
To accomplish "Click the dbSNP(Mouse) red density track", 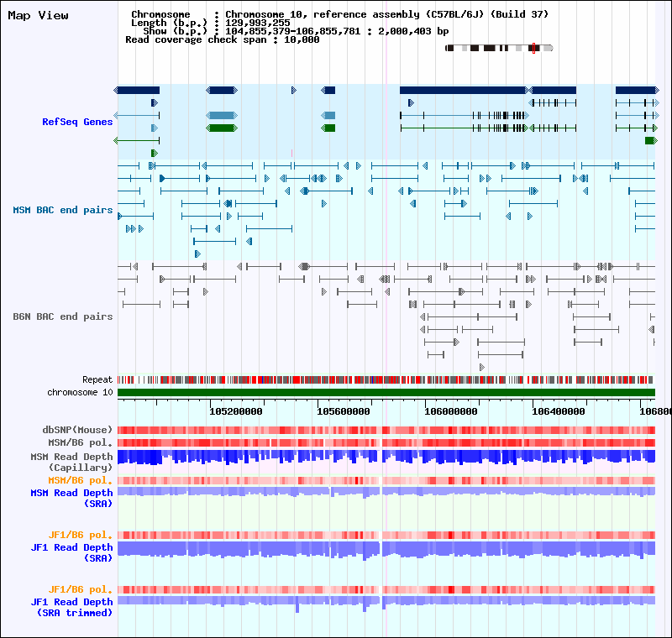I will pyautogui.click(x=386, y=431).
